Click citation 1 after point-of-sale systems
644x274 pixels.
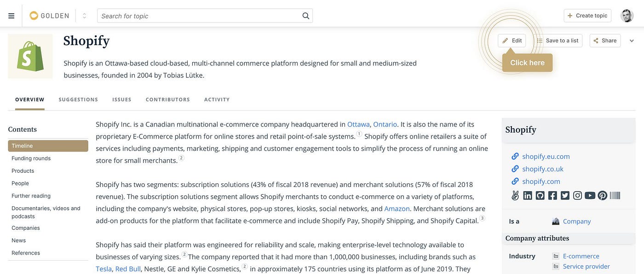pyautogui.click(x=359, y=134)
